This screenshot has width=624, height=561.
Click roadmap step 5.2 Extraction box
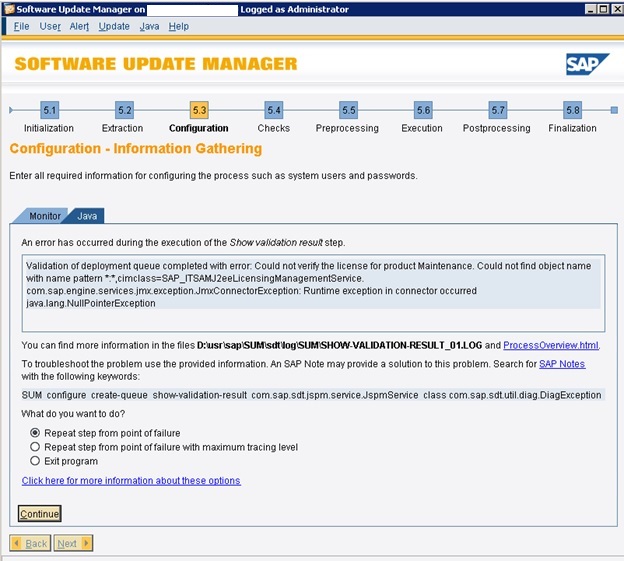point(124,110)
